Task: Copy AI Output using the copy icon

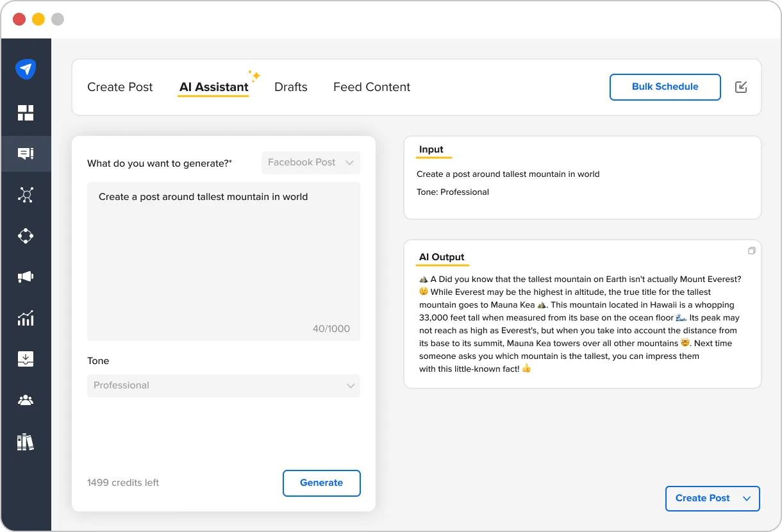Action: point(752,251)
